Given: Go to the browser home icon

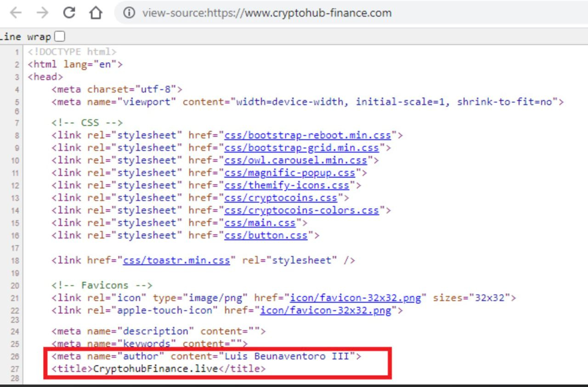Looking at the screenshot, I should 96,13.
